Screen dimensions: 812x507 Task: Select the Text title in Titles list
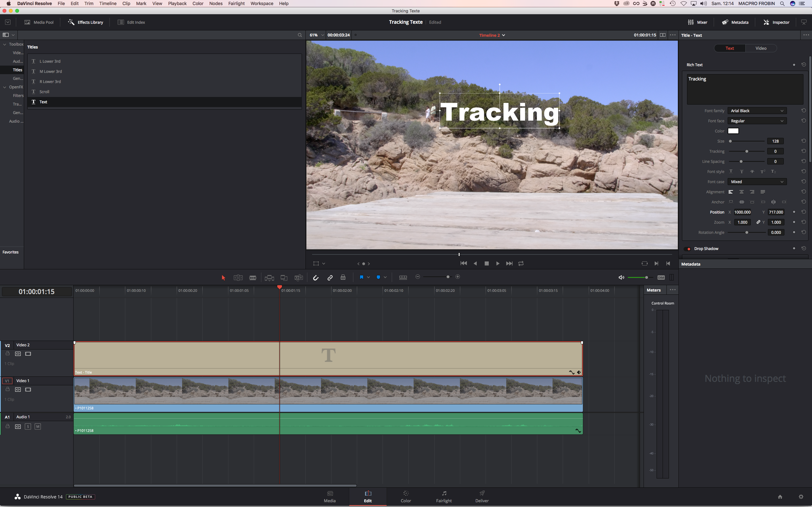(x=43, y=102)
